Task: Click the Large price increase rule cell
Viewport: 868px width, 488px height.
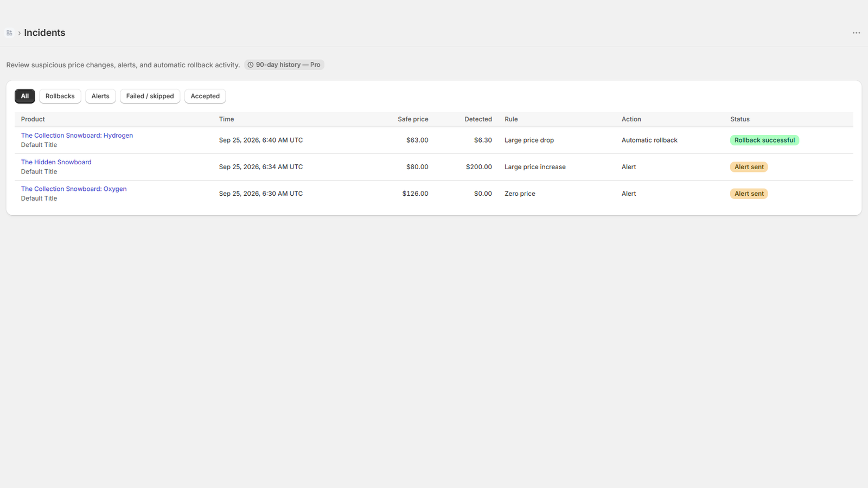Action: 535,167
